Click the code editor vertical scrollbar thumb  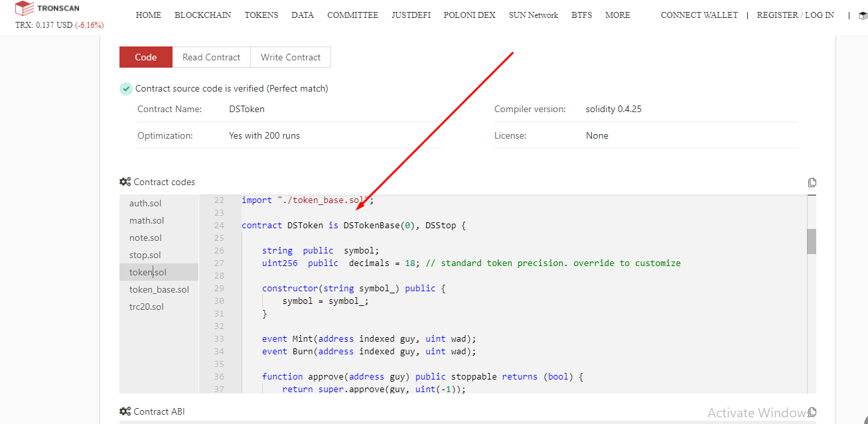point(812,242)
